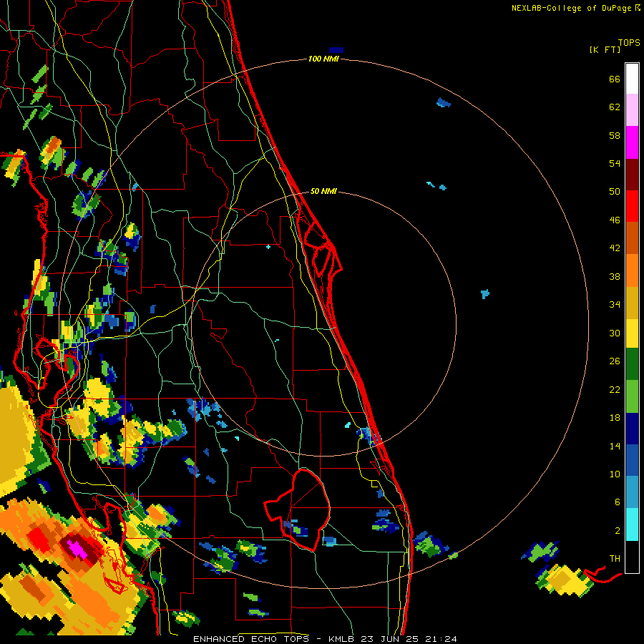
Task: Click the 14 value on the scale
Action: pyautogui.click(x=615, y=446)
